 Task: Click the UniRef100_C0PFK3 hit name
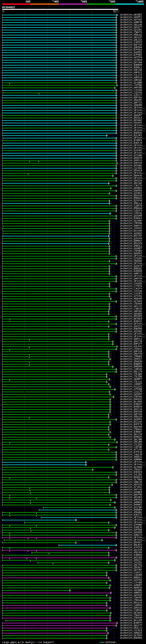pyautogui.click(x=131, y=42)
